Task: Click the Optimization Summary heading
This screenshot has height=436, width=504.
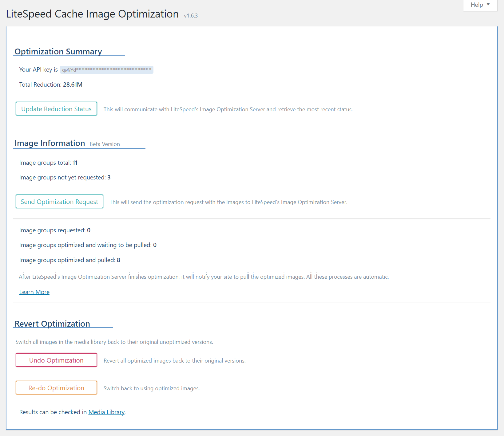Action: [58, 51]
